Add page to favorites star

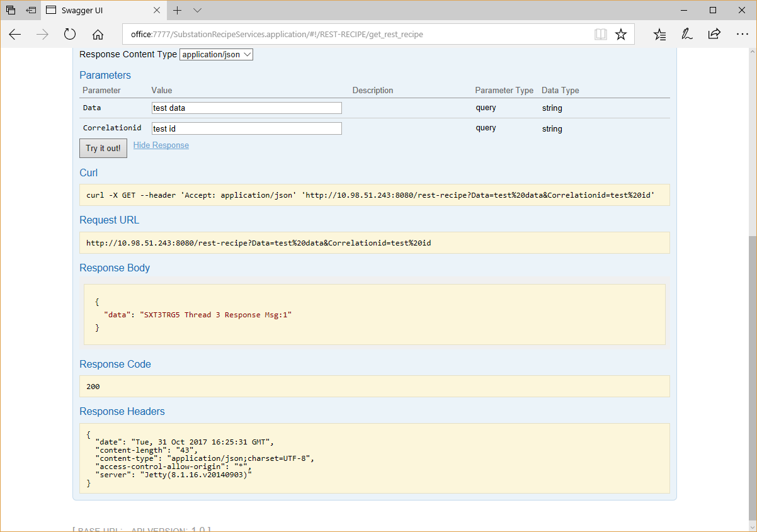click(621, 35)
